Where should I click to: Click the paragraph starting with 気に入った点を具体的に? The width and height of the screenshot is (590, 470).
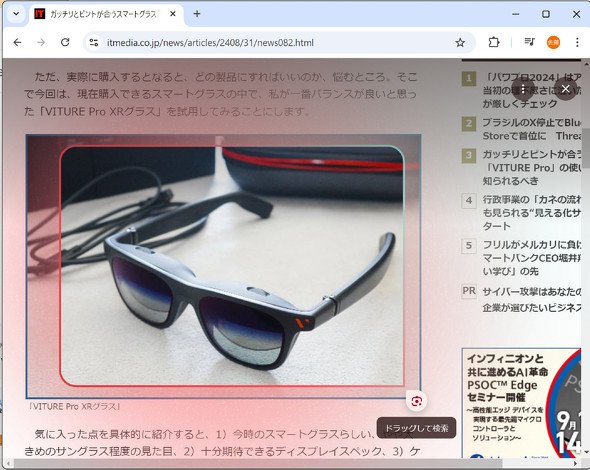coord(222,443)
